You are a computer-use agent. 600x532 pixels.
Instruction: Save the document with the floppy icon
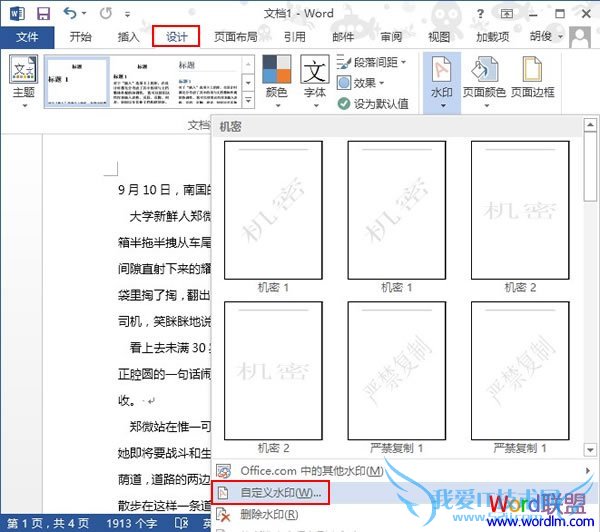43,14
